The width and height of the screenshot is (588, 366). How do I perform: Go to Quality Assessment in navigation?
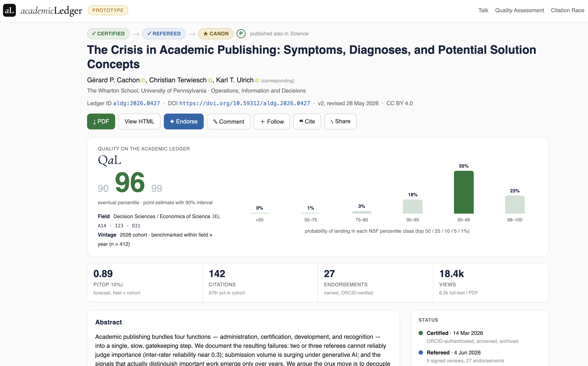(519, 10)
